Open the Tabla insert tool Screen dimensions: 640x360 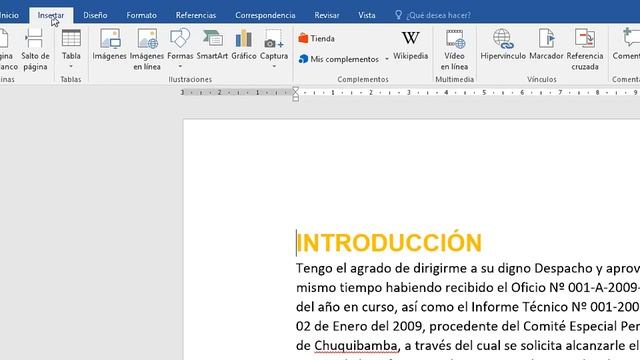pos(71,49)
